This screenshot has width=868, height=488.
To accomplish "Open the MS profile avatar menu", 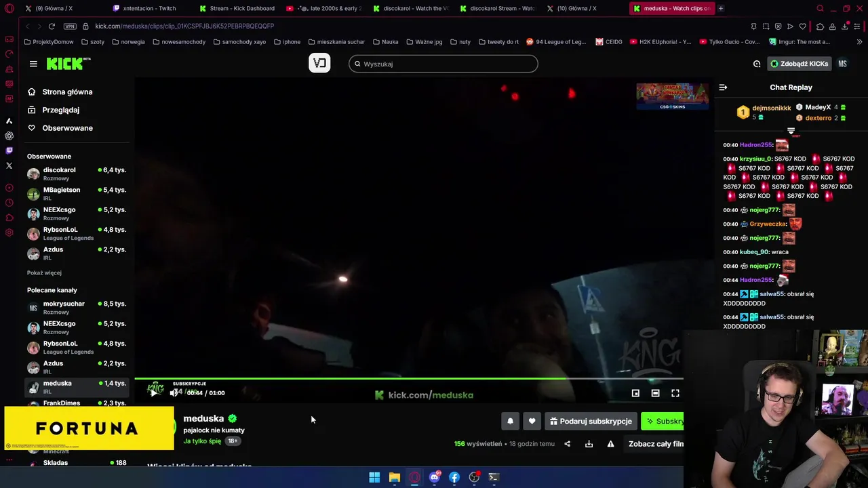I will pos(842,64).
